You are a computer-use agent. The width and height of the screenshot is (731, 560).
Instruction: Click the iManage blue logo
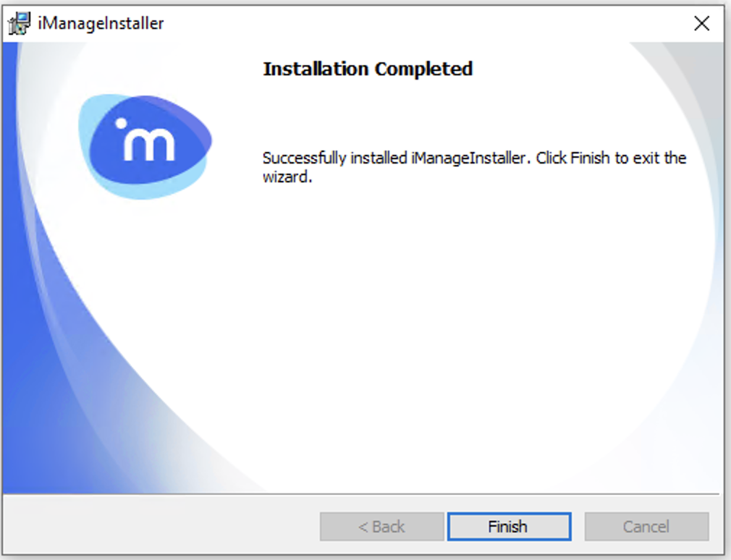click(x=145, y=147)
